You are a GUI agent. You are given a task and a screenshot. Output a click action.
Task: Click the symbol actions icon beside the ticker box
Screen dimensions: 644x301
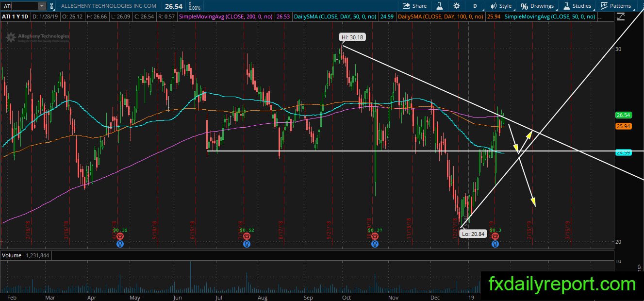tap(53, 6)
